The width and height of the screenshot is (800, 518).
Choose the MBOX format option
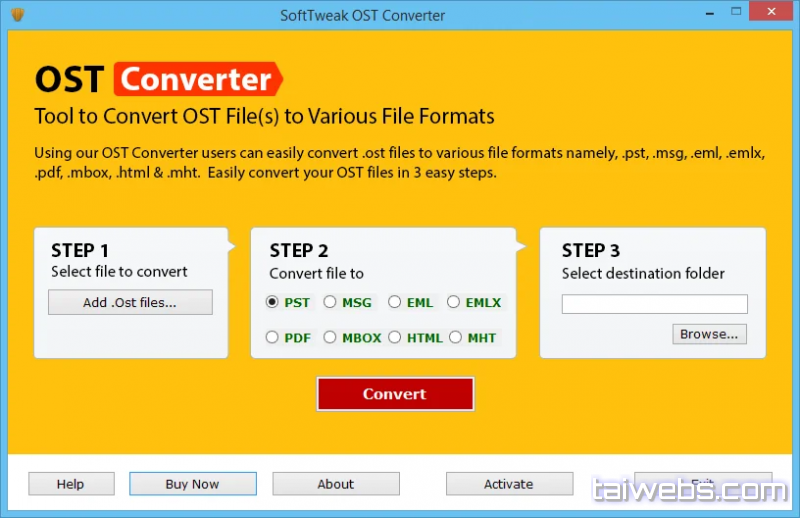[331, 338]
